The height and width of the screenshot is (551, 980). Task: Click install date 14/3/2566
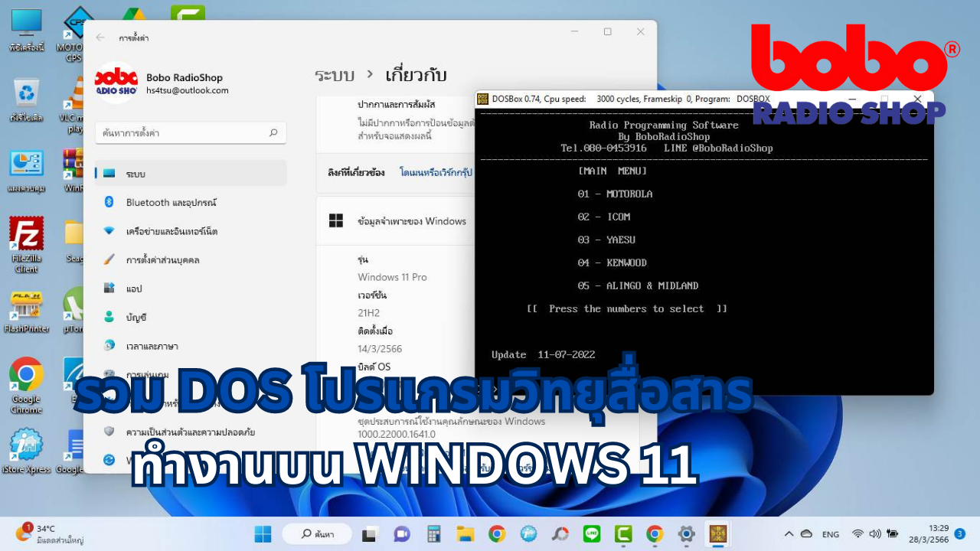point(380,349)
